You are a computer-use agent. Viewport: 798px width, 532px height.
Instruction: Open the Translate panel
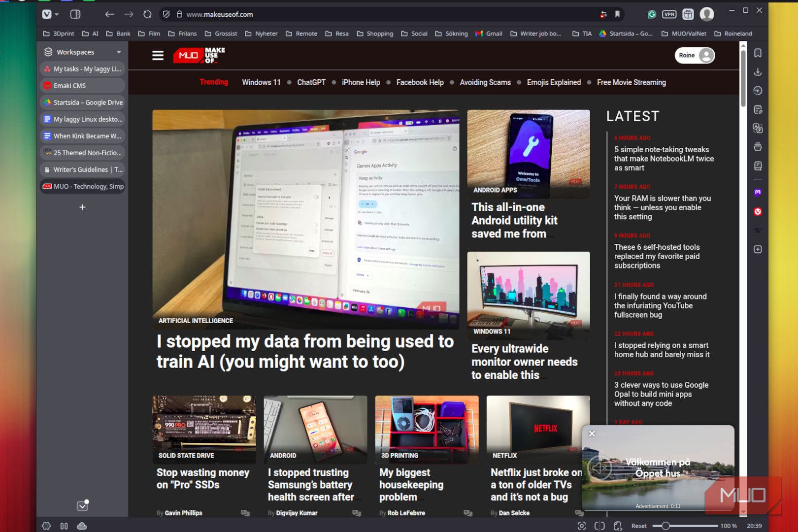[x=758, y=128]
